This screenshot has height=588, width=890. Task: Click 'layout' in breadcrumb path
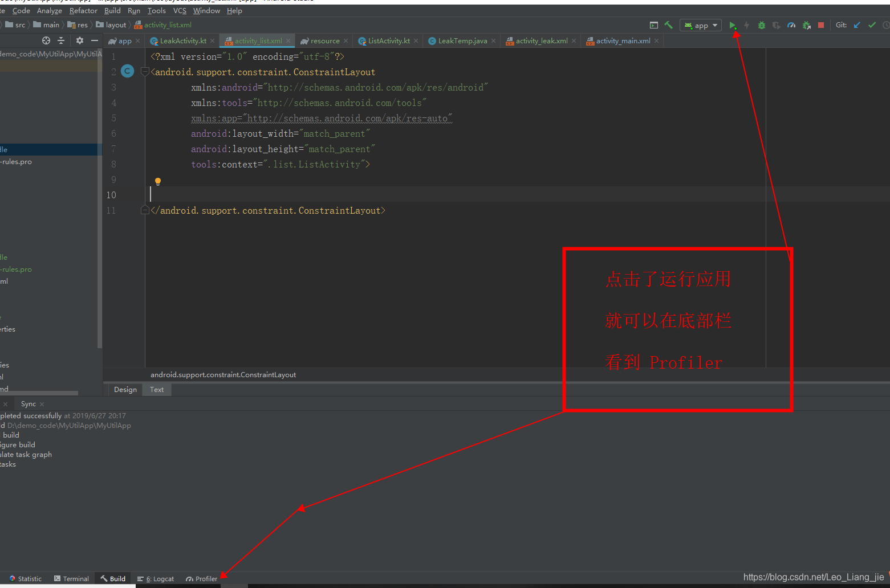111,25
